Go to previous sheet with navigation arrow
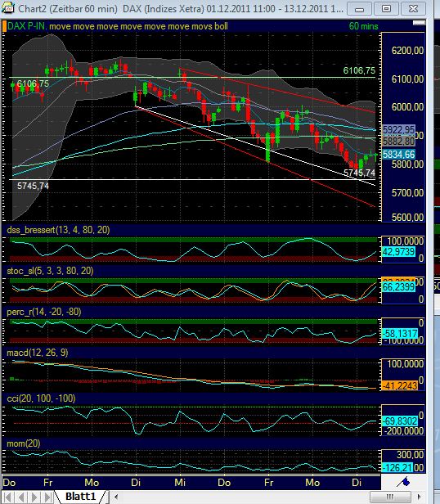Screen dimensions: 440x504 pyautogui.click(x=21, y=497)
